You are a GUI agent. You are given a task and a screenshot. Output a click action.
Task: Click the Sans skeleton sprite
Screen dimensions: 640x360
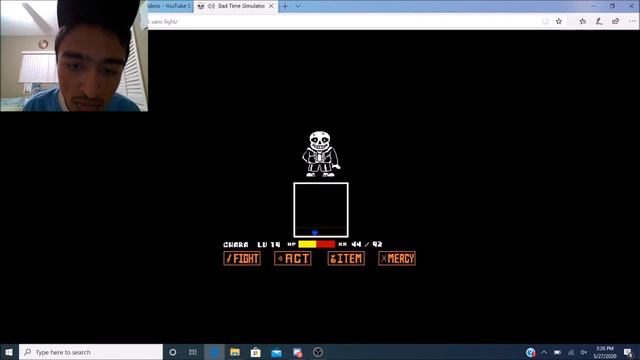tap(321, 154)
